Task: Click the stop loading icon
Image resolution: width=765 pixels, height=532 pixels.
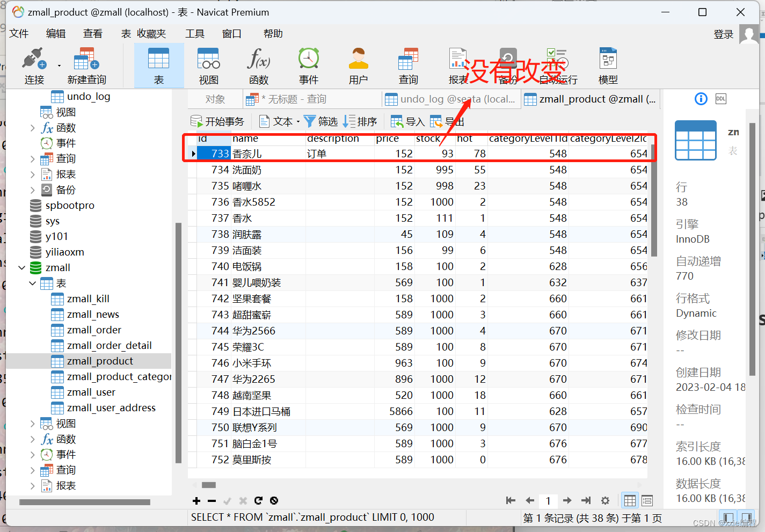Action: click(x=274, y=501)
